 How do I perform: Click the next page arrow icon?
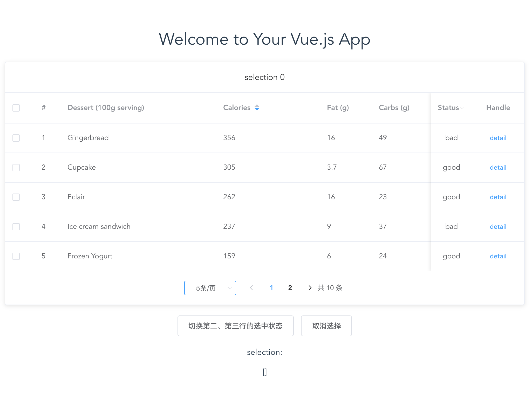pos(310,288)
